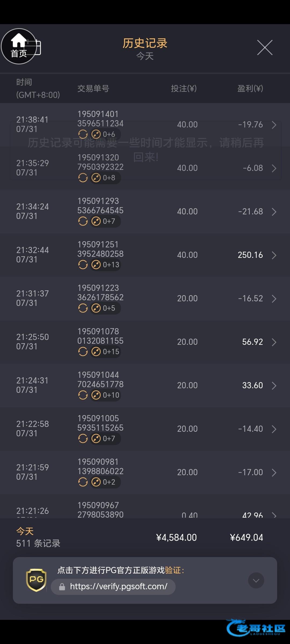The height and width of the screenshot is (644, 290).
Task: Click the 验证 highlighted text
Action: [173, 570]
